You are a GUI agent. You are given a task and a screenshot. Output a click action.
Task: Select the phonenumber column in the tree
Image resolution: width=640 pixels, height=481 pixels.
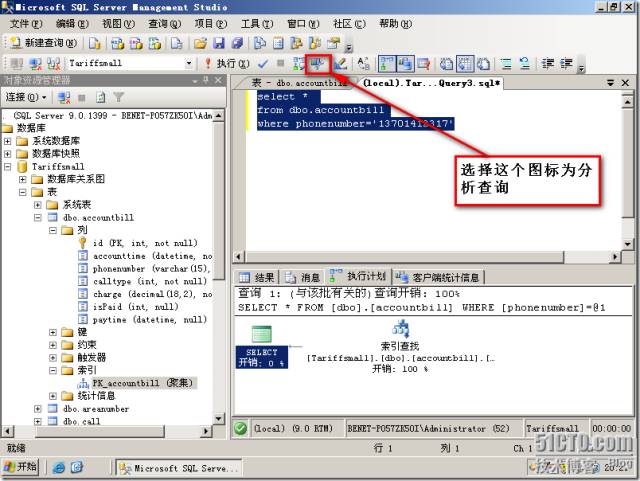(x=144, y=269)
